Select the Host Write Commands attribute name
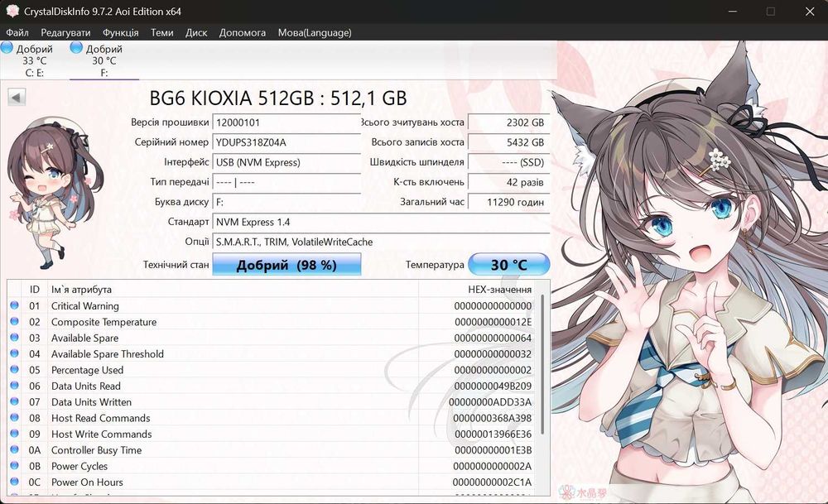Screen dimensions: 828x504 [101, 434]
